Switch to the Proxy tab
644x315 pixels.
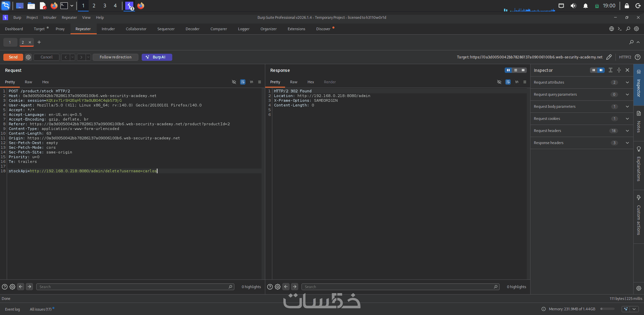(x=60, y=29)
